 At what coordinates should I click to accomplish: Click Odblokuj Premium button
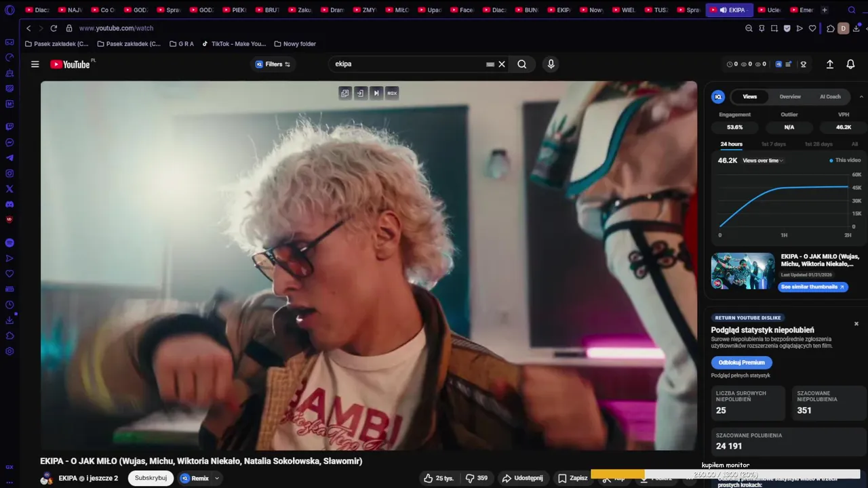741,363
